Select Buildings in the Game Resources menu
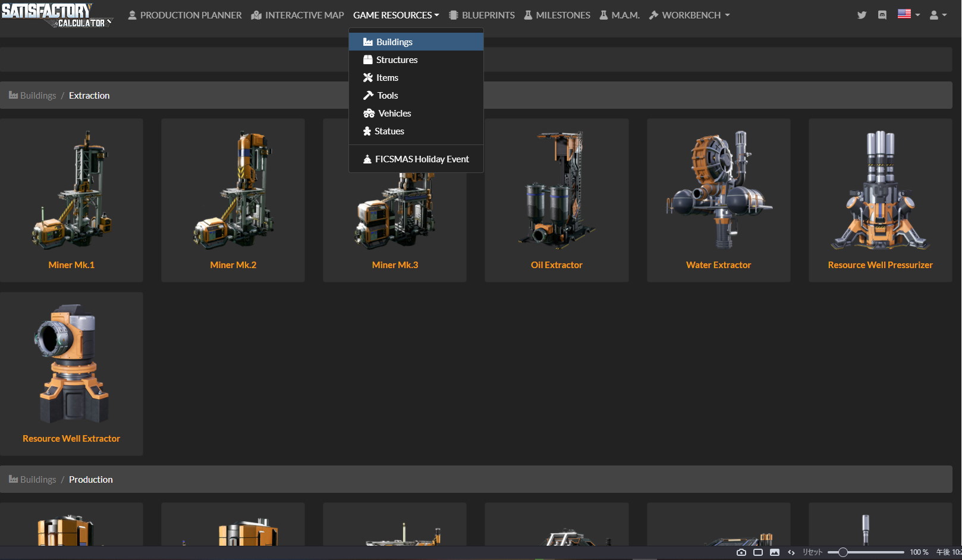This screenshot has width=962, height=560. point(416,42)
